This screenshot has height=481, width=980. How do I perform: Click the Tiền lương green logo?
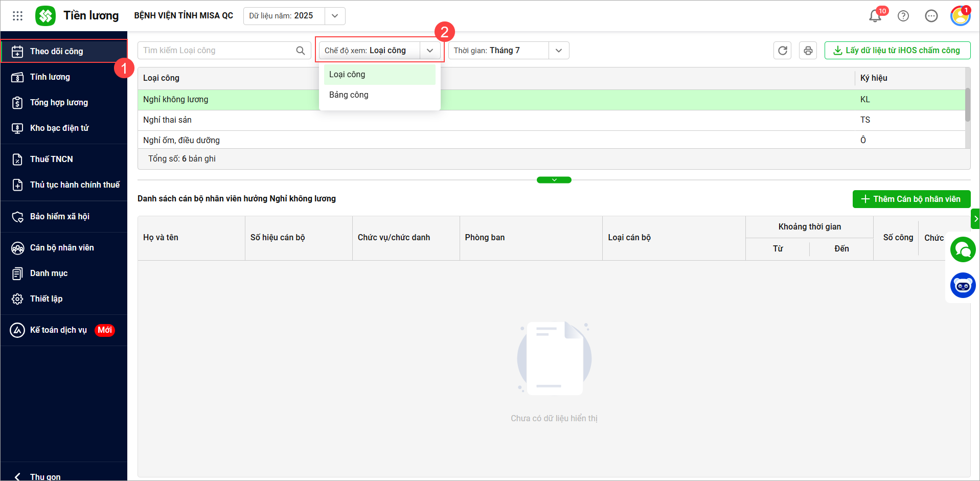tap(45, 16)
